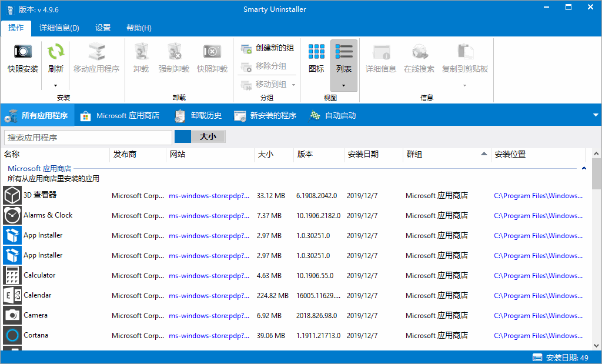Select the Alarms & Clock icon
Image resolution: width=602 pixels, height=364 pixels.
pyautogui.click(x=12, y=215)
